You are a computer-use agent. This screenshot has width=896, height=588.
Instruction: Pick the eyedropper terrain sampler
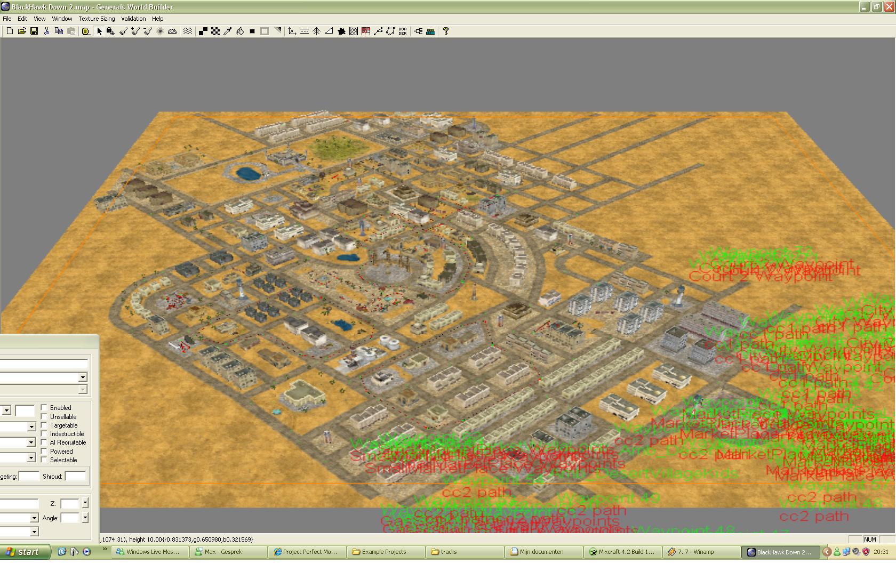(228, 31)
